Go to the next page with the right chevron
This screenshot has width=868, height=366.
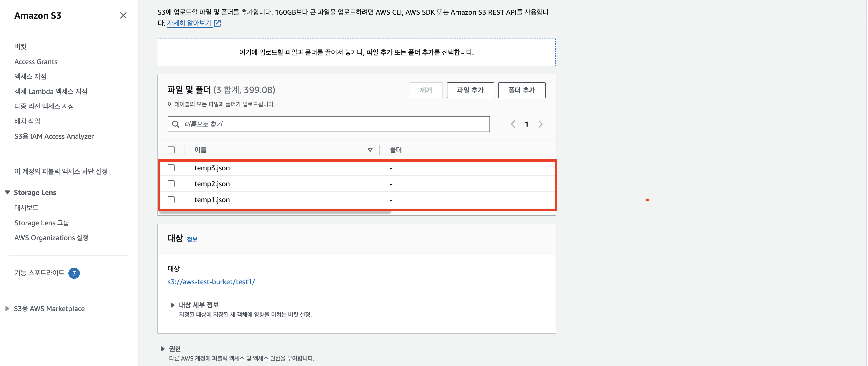point(540,124)
